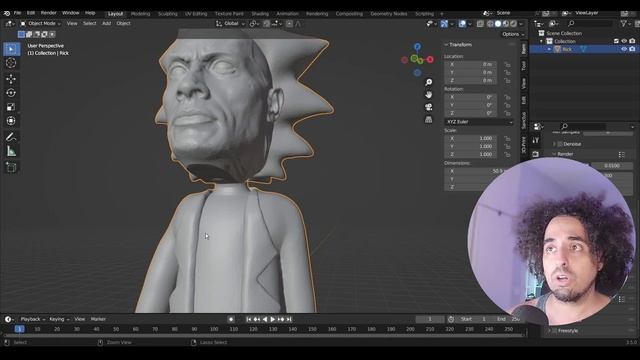Click the blue Z axis gizmo handle

417,47
